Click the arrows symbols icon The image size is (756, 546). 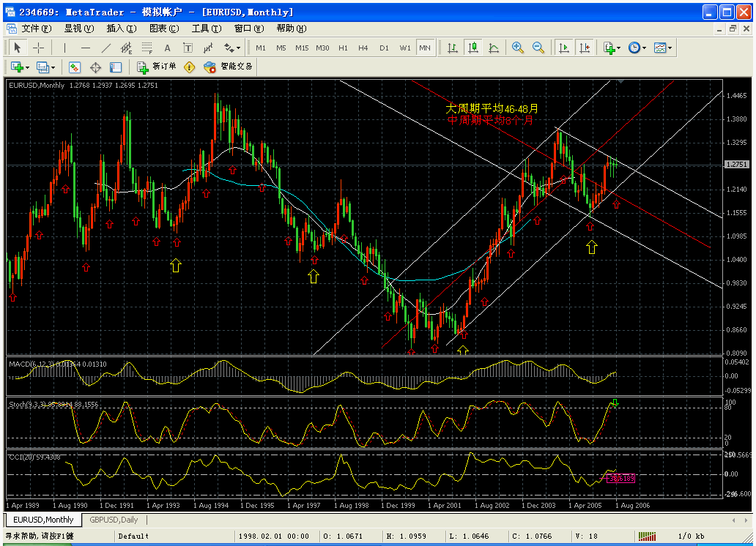229,48
